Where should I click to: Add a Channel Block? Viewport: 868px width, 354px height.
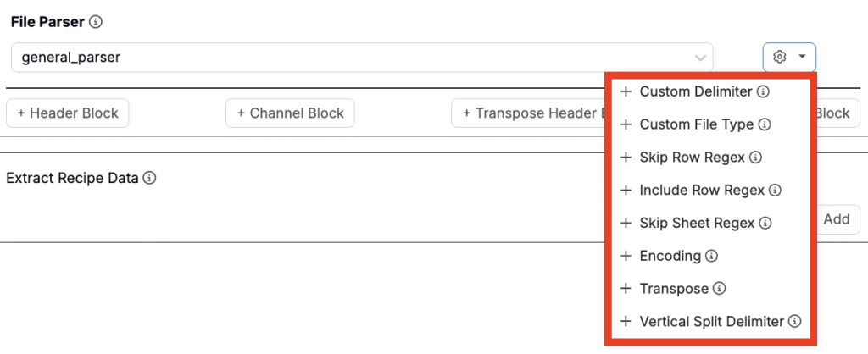(x=290, y=113)
